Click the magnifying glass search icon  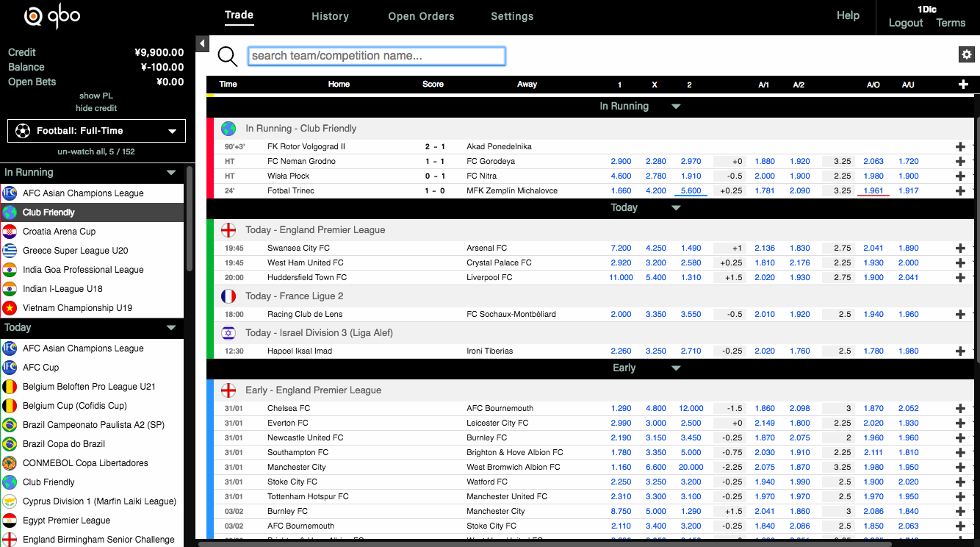pos(228,56)
